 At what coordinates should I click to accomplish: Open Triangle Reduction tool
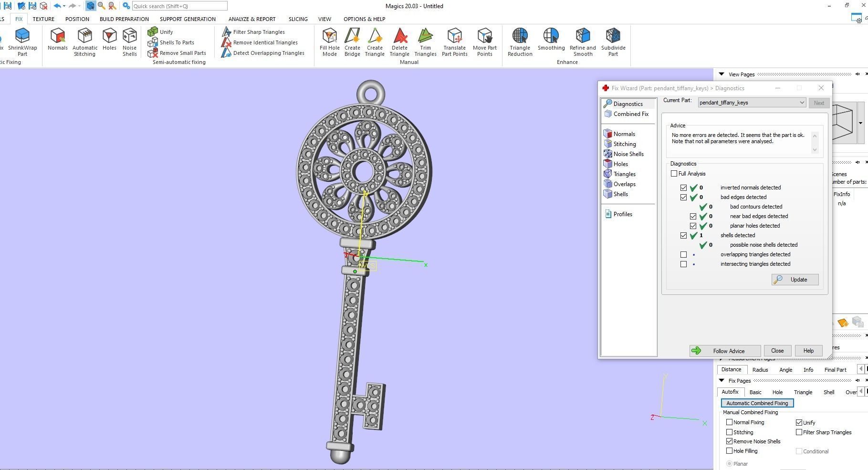pos(520,42)
